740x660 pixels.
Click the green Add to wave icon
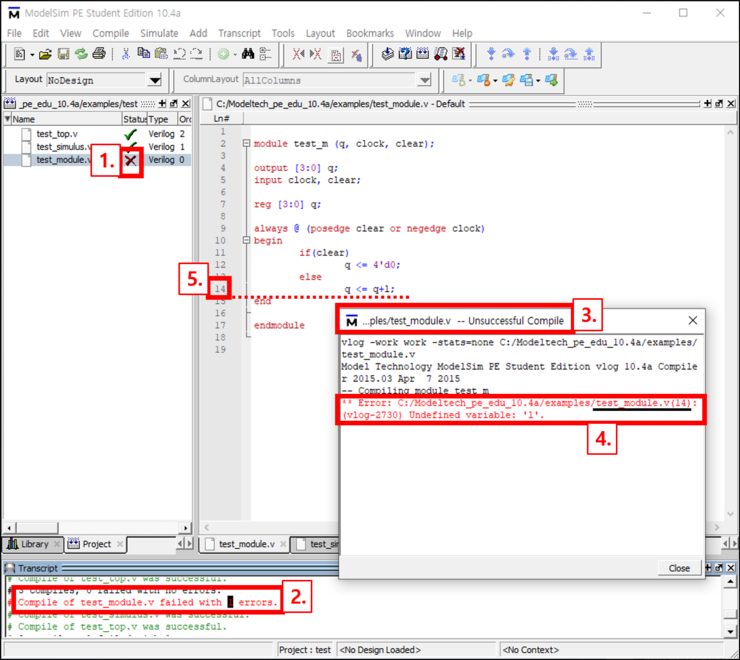point(224,54)
